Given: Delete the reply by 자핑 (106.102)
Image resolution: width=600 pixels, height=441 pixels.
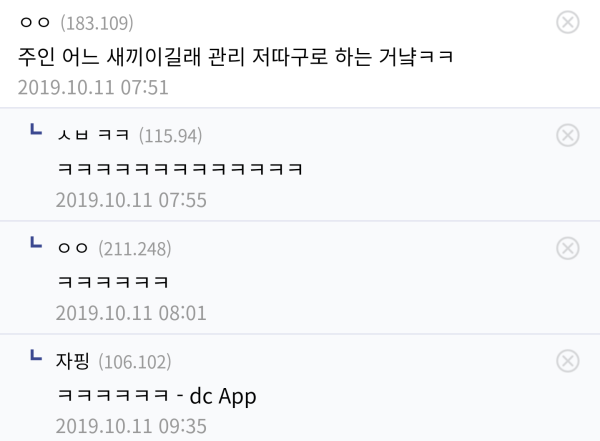Looking at the screenshot, I should pyautogui.click(x=567, y=361).
